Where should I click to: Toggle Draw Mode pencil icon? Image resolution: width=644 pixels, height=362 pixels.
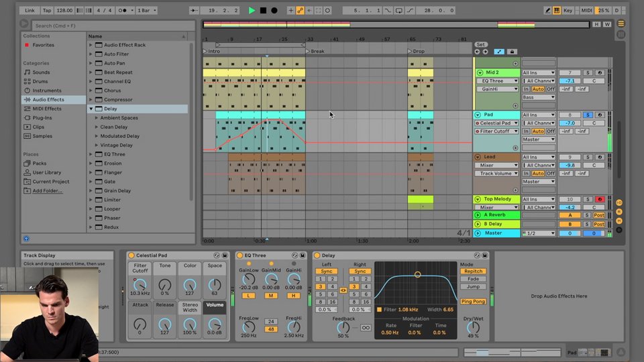tap(547, 10)
